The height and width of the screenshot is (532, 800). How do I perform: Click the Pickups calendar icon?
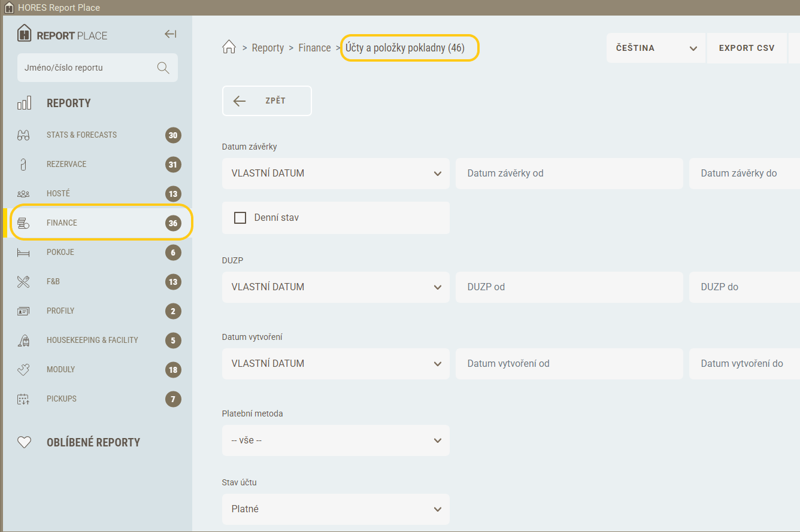click(23, 399)
